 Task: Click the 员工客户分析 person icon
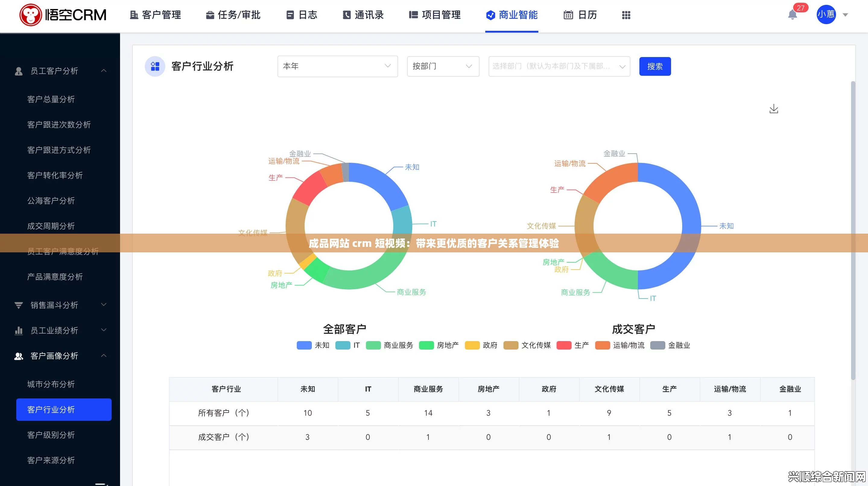(x=19, y=71)
